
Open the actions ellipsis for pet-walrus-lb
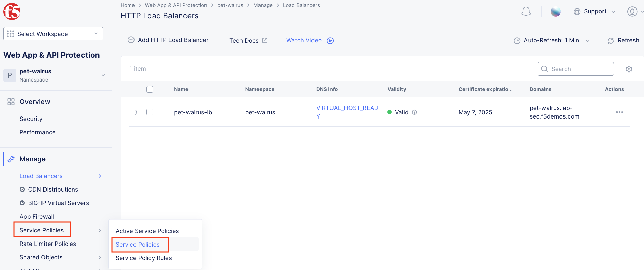point(619,112)
